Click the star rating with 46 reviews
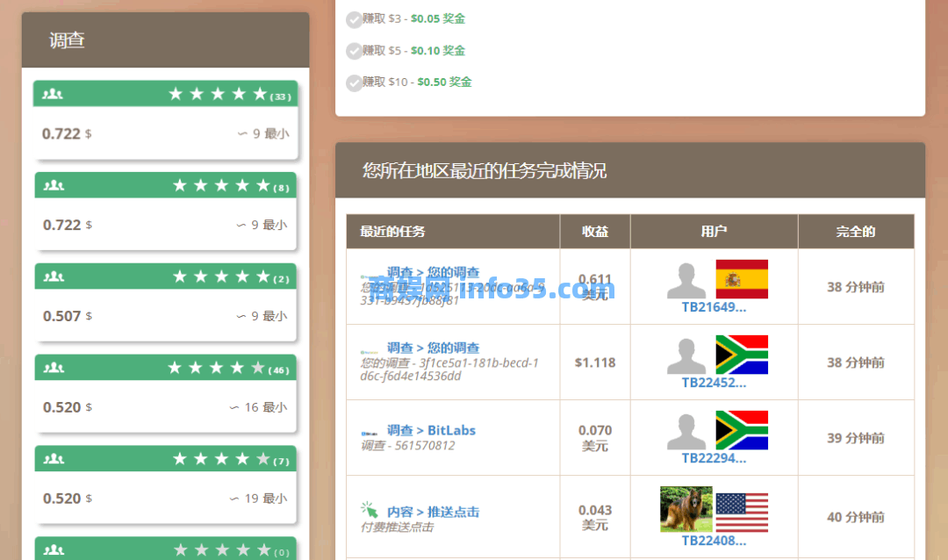 (216, 367)
